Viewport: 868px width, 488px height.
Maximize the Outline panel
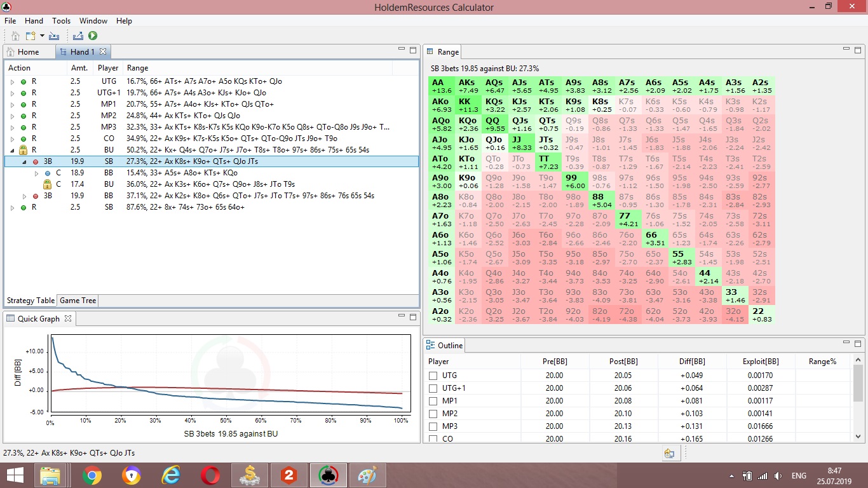[x=857, y=342]
